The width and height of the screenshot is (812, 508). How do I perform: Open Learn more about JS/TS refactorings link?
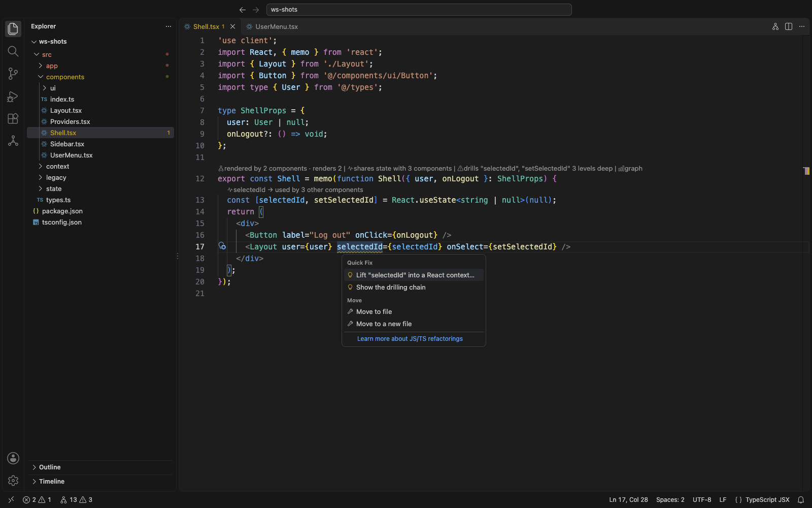pyautogui.click(x=410, y=339)
